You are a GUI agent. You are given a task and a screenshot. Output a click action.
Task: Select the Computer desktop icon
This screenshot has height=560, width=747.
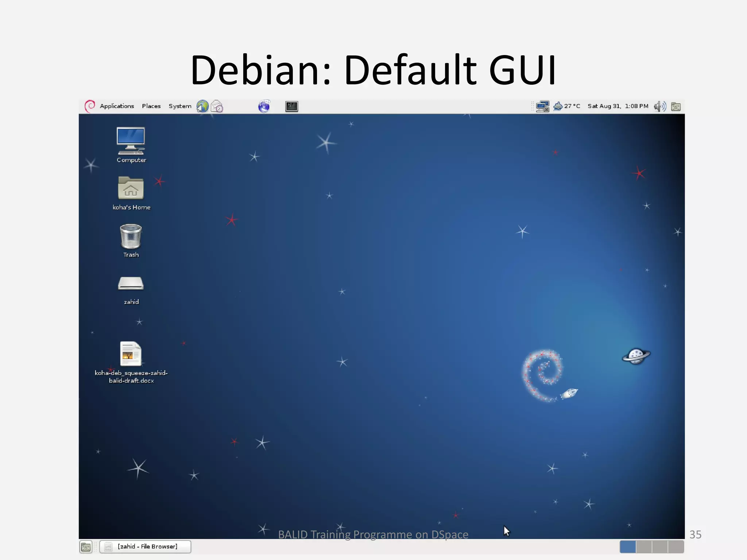coord(131,141)
